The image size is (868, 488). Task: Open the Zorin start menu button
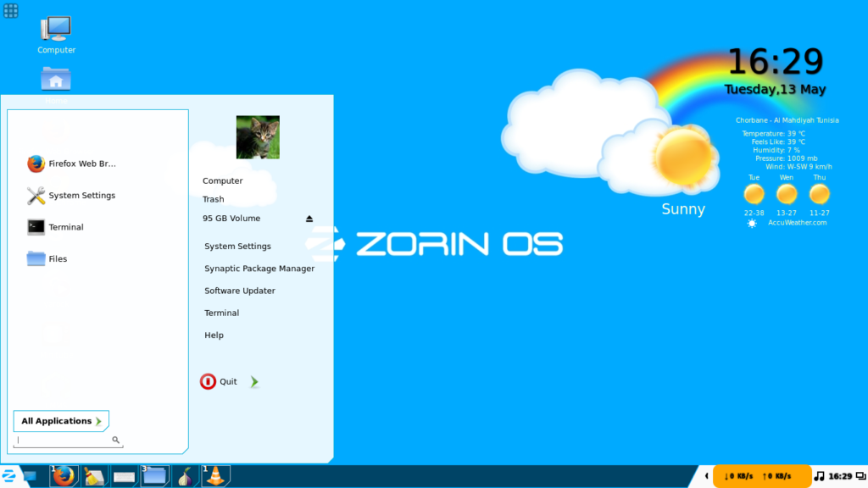10,476
